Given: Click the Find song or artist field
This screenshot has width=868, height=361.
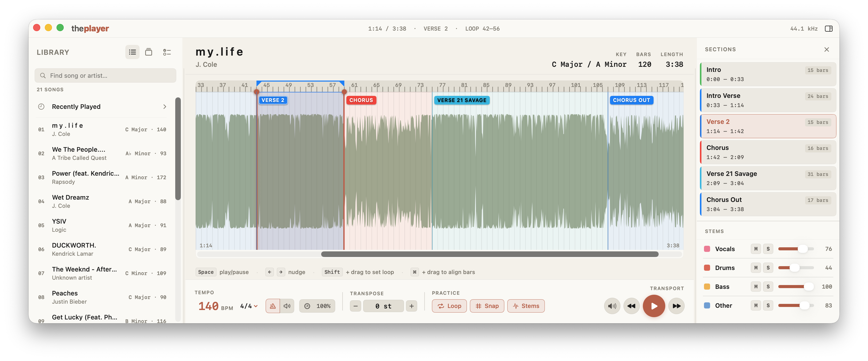Looking at the screenshot, I should (x=105, y=75).
